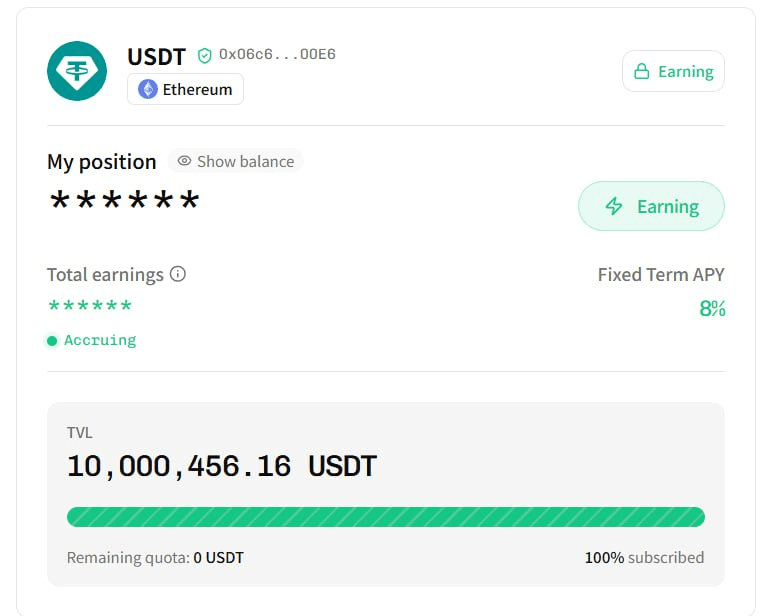
Task: Click the Ethereum network diamond icon
Action: pos(148,89)
